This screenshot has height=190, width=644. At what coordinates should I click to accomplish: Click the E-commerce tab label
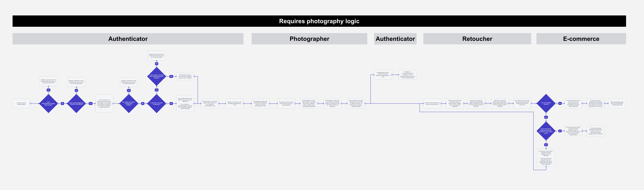(580, 38)
